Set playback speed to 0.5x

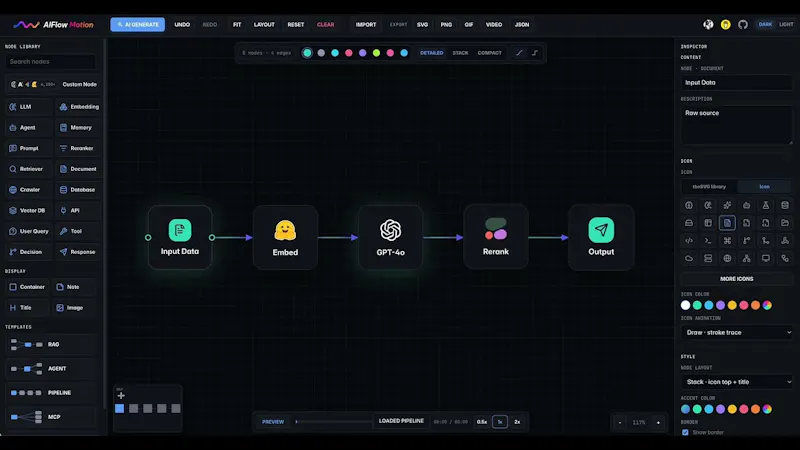click(482, 422)
